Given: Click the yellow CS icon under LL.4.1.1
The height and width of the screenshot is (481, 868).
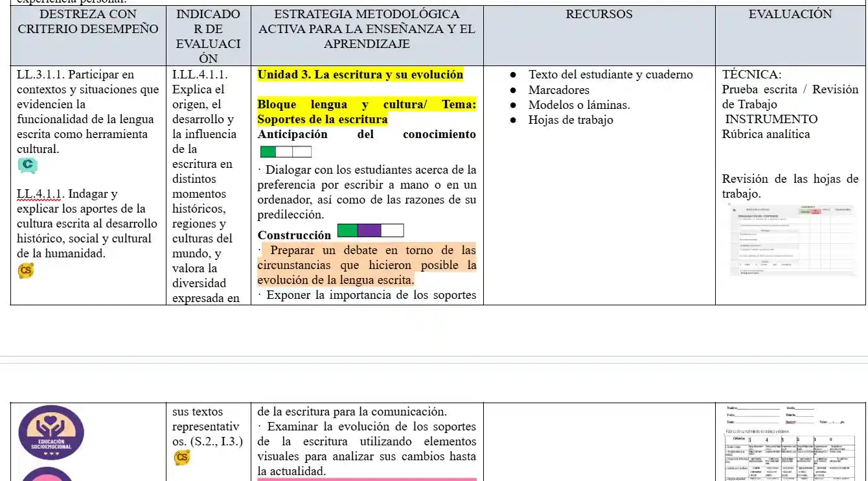Looking at the screenshot, I should tap(25, 271).
